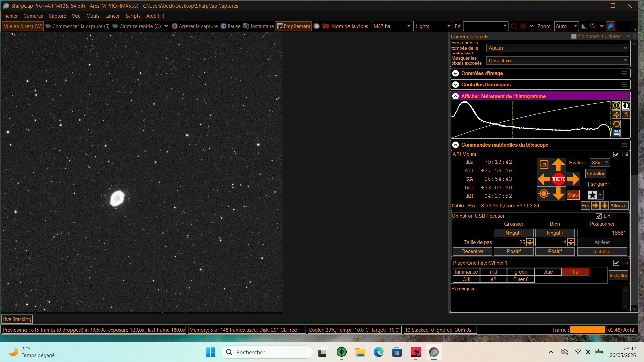
Task: Click the small orange down arrow beside Aller à
Action: [604, 206]
